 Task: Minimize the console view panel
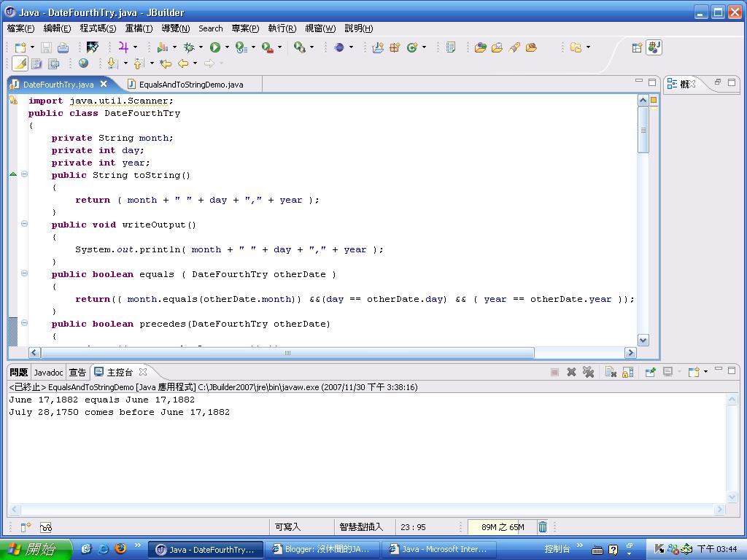tap(719, 370)
